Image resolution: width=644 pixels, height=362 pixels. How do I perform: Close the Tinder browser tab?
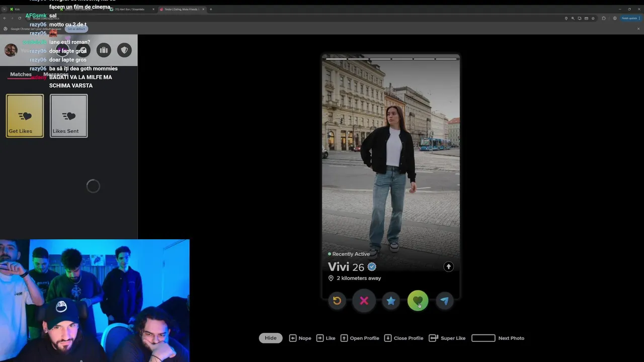point(202,9)
